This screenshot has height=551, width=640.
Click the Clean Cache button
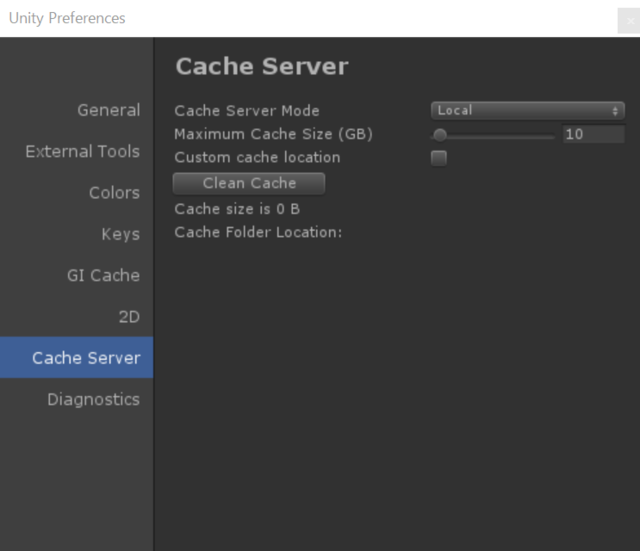tap(249, 183)
